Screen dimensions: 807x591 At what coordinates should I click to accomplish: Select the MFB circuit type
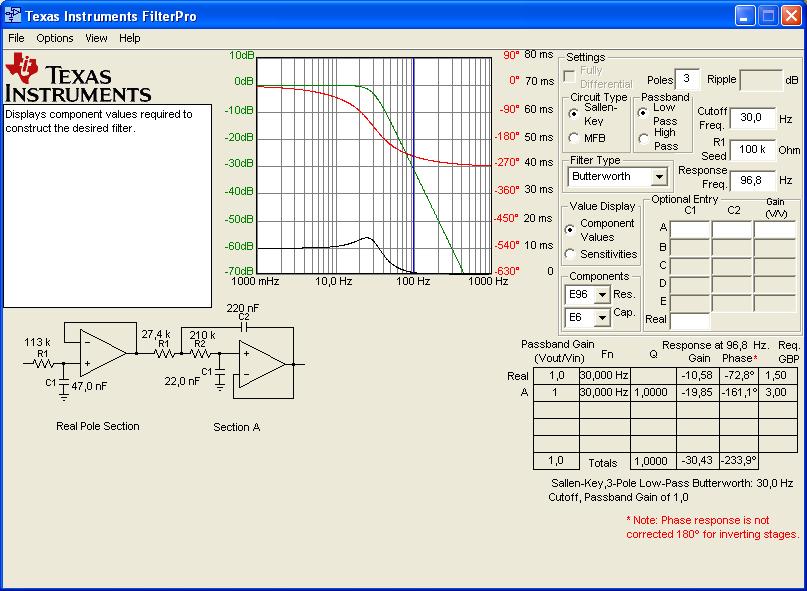point(574,137)
